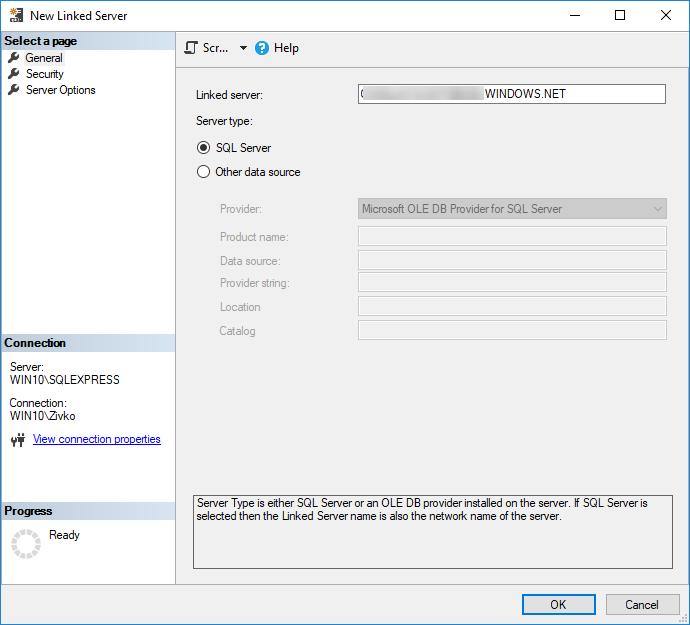Maximize the New Linked Server window
The width and height of the screenshot is (690, 625).
click(x=620, y=16)
